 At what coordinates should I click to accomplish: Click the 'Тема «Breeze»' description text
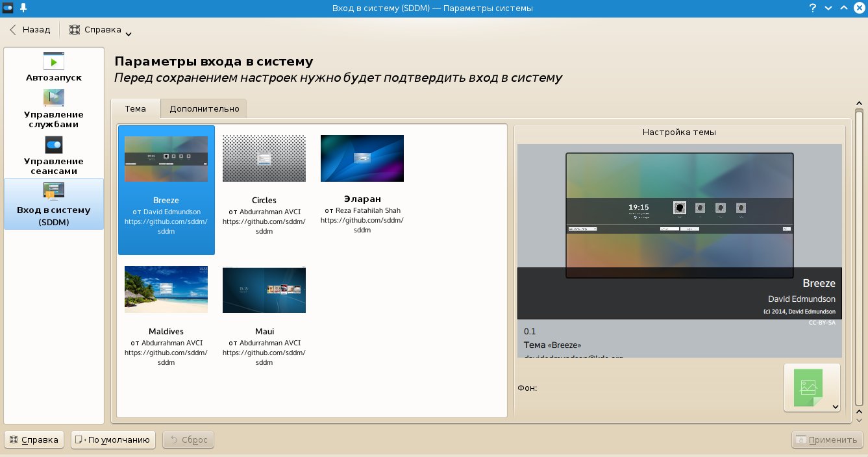tap(552, 345)
